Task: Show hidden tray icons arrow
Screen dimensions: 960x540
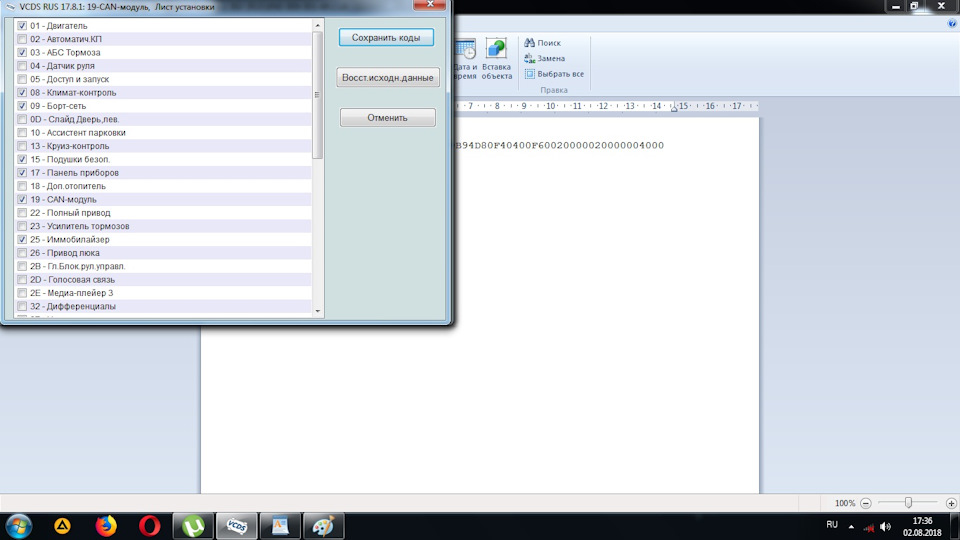Action: (851, 527)
